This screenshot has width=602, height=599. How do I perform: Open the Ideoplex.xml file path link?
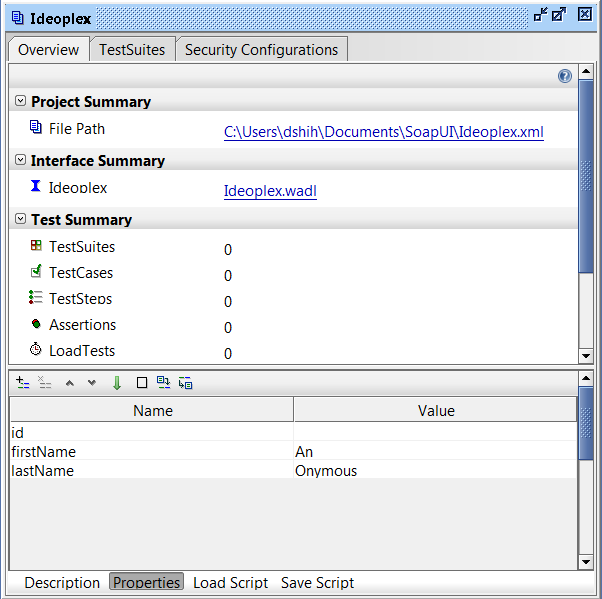[x=384, y=132]
